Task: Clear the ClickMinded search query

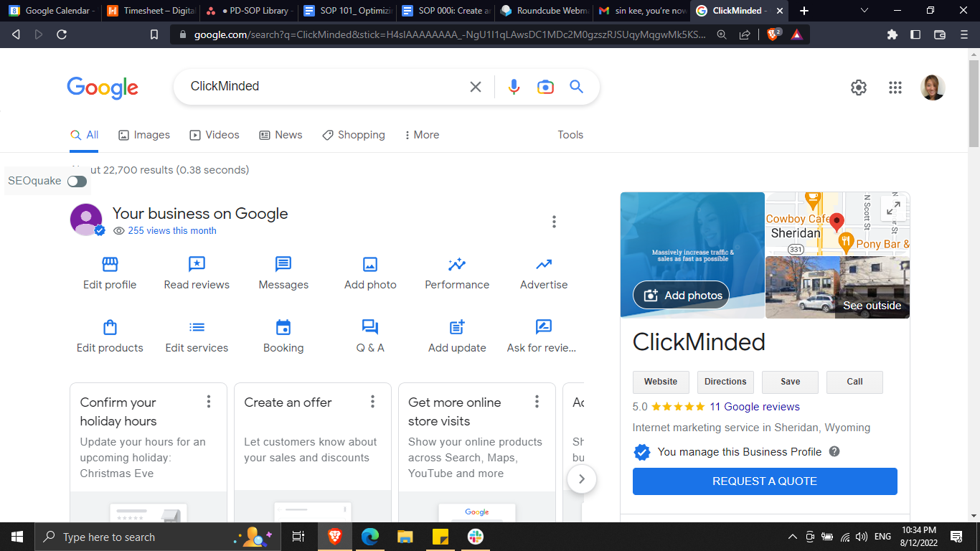Action: [476, 87]
